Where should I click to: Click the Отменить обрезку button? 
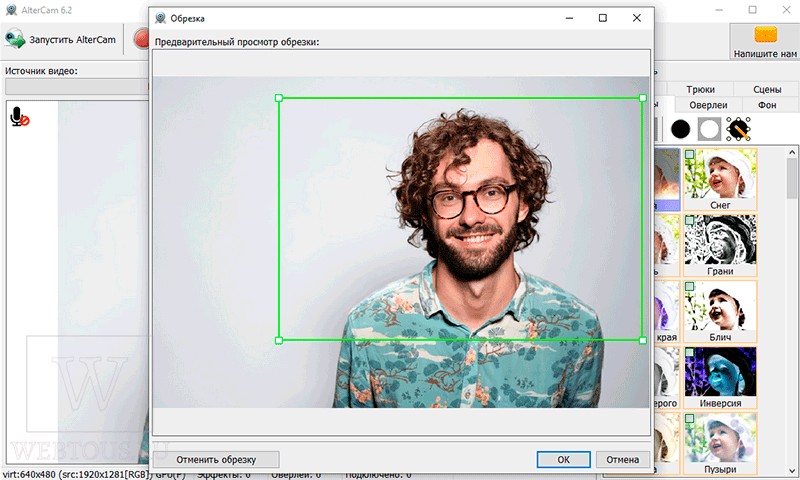[216, 460]
